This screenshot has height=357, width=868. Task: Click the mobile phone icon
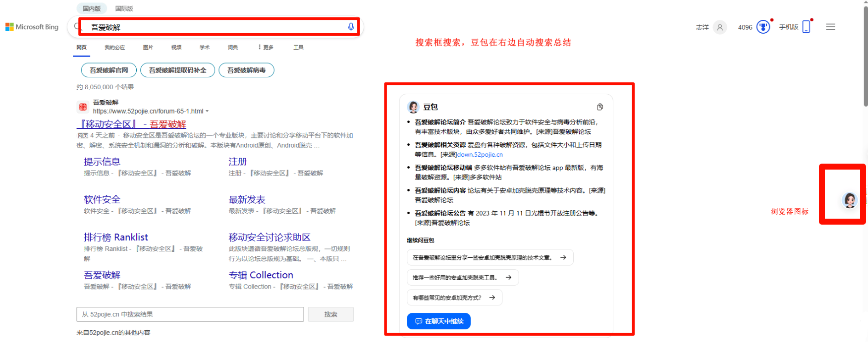[806, 27]
